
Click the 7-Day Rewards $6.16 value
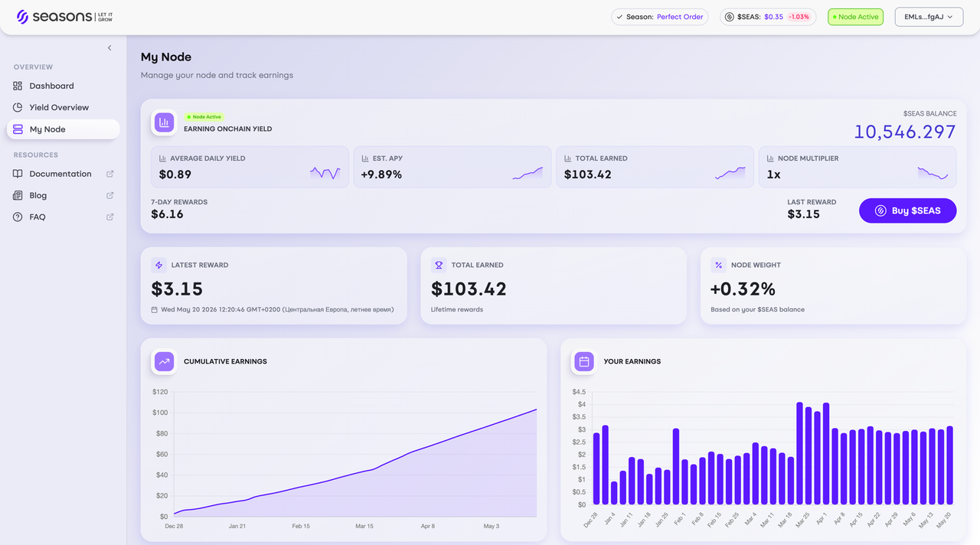click(168, 214)
